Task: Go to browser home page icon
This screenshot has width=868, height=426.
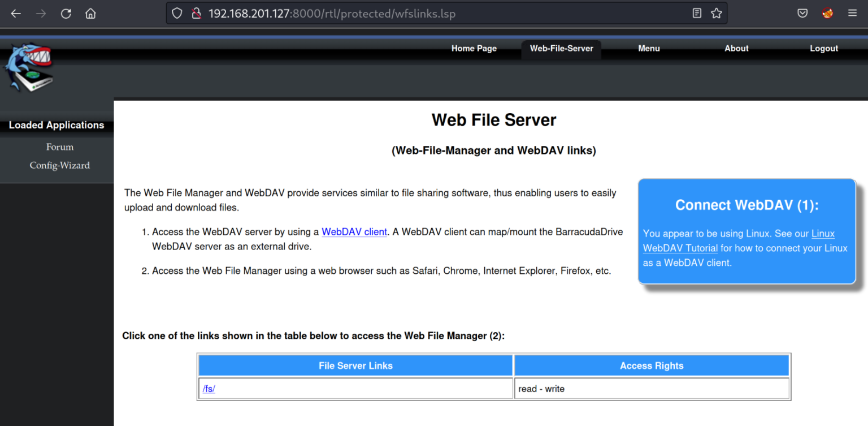Action: (x=90, y=14)
